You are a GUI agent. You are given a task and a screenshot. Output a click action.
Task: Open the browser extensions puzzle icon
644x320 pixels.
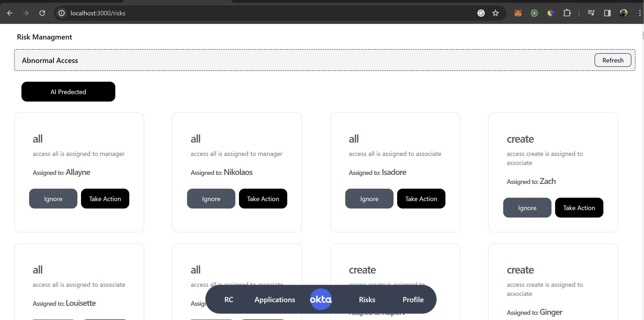pyautogui.click(x=567, y=13)
